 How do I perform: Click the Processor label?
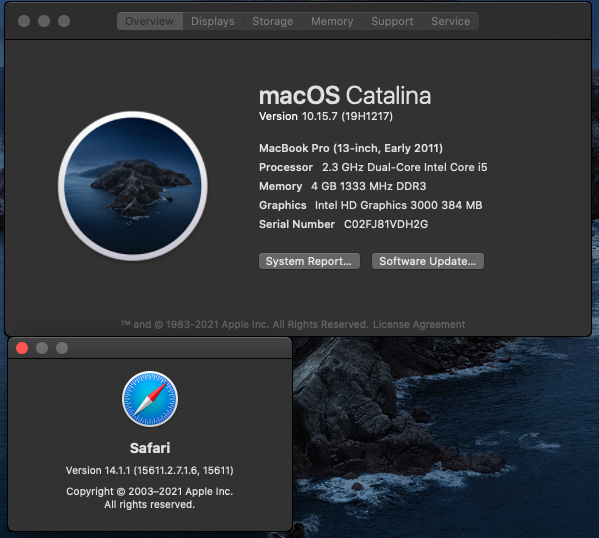point(286,167)
